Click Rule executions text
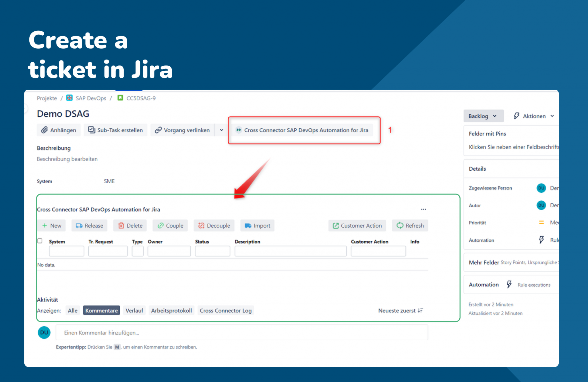 point(534,285)
